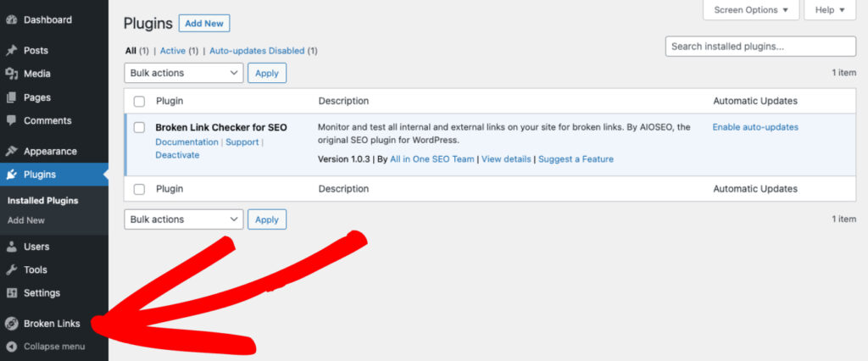
Task: Click the Add New button beside Plugins
Action: (204, 24)
